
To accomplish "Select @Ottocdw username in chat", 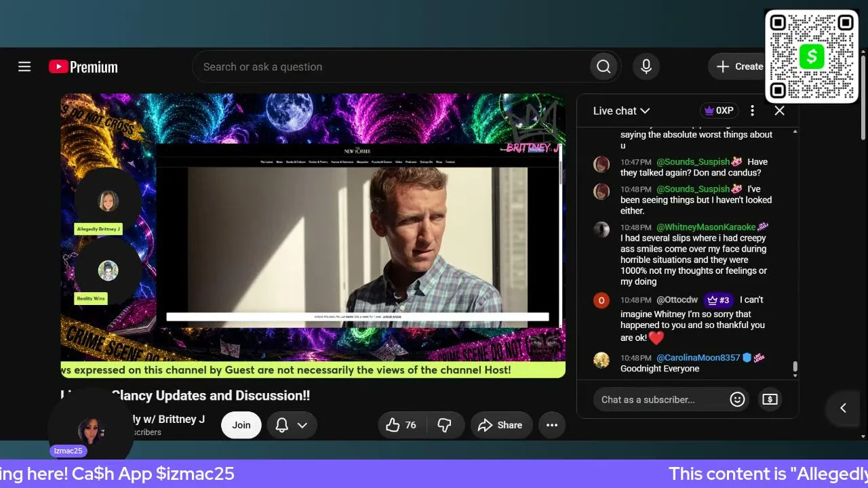I will (x=677, y=300).
